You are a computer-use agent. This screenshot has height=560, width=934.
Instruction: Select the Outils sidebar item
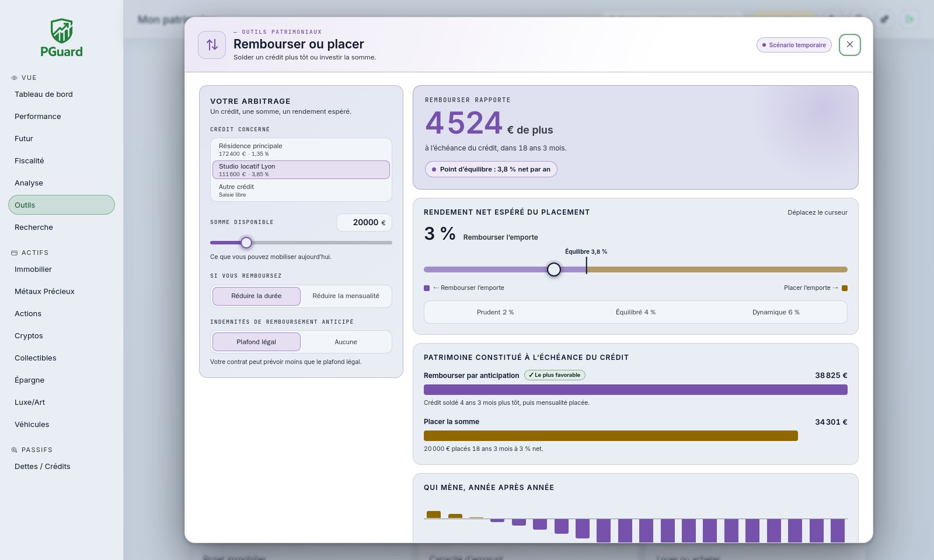[61, 205]
